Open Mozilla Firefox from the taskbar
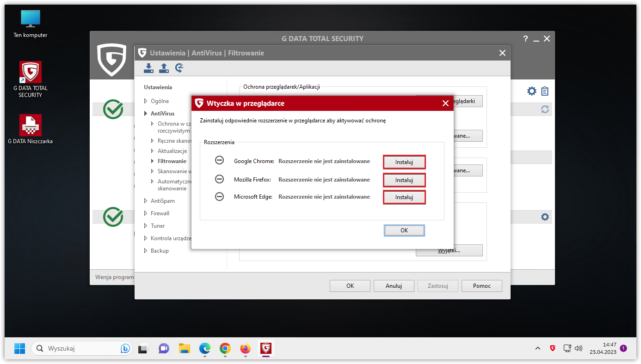Image resolution: width=641 pixels, height=364 pixels. coord(246,348)
